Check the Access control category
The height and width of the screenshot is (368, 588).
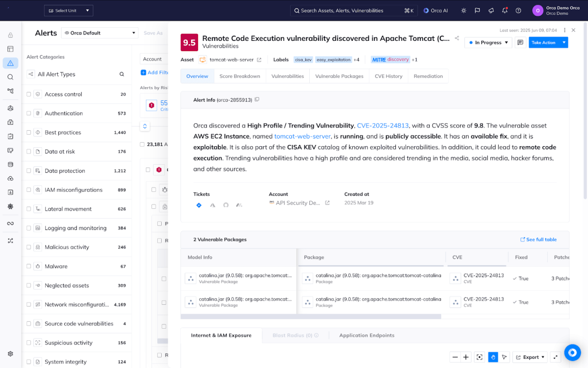[29, 94]
